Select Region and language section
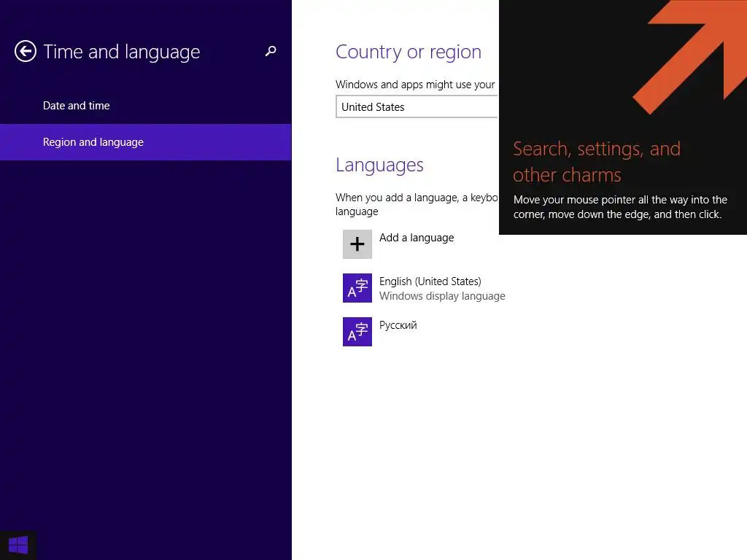Screen dimensions: 747x560 (x=146, y=142)
